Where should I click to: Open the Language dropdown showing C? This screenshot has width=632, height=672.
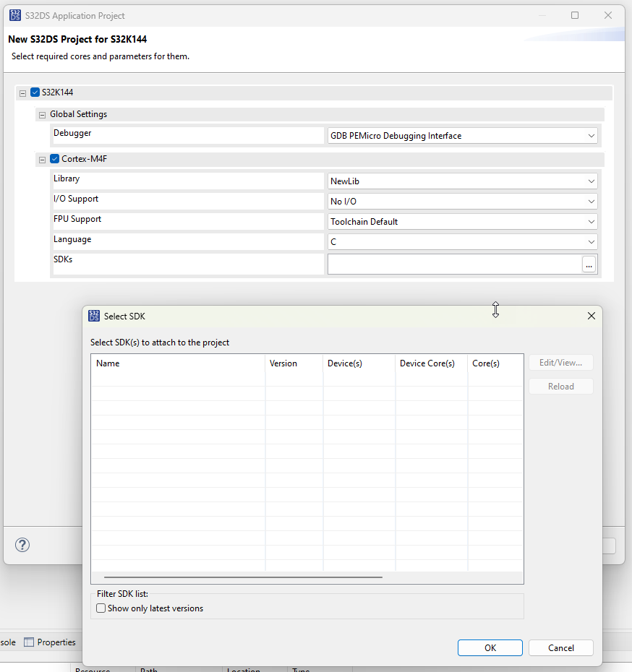tap(592, 241)
